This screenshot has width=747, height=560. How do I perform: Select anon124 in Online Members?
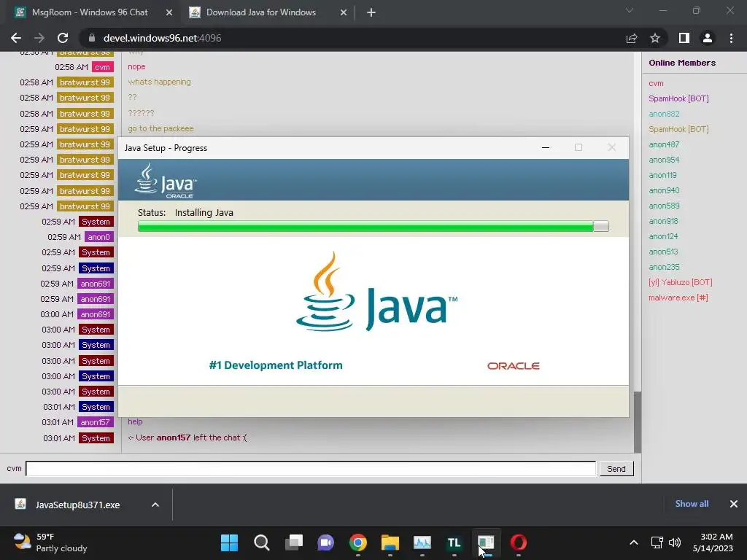pyautogui.click(x=663, y=236)
